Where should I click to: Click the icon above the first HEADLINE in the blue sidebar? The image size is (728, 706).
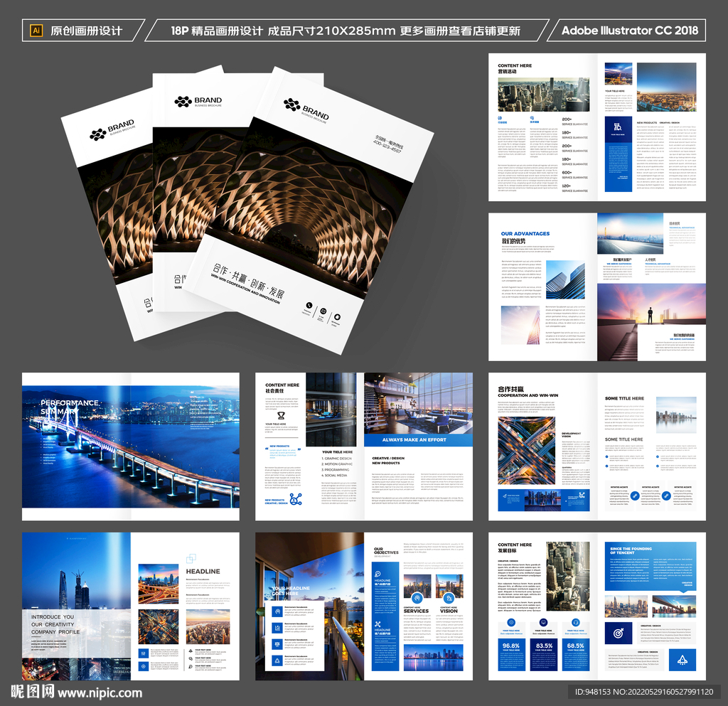tap(378, 574)
